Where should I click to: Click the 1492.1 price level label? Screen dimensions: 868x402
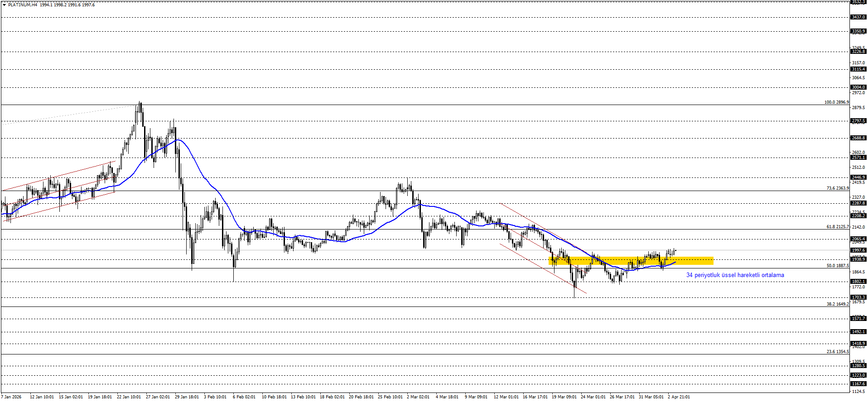(x=858, y=332)
